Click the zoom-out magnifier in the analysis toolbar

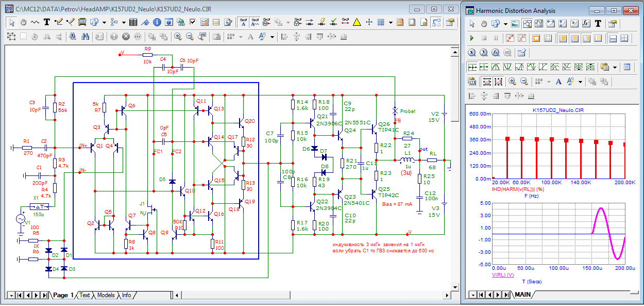[x=524, y=82]
